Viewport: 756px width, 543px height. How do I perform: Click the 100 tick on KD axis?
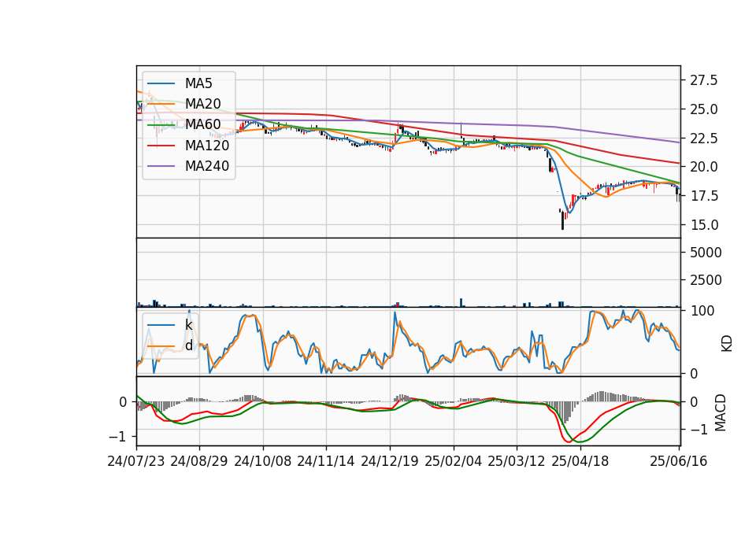point(702,311)
